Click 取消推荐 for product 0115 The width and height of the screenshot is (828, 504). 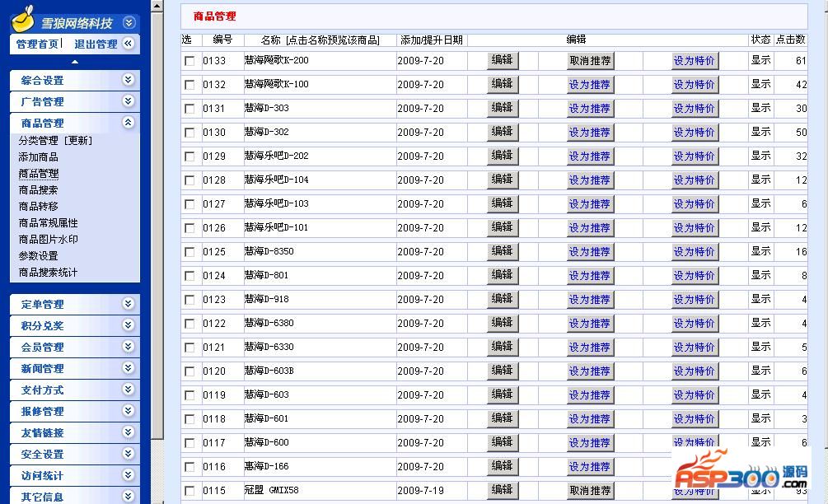(590, 491)
